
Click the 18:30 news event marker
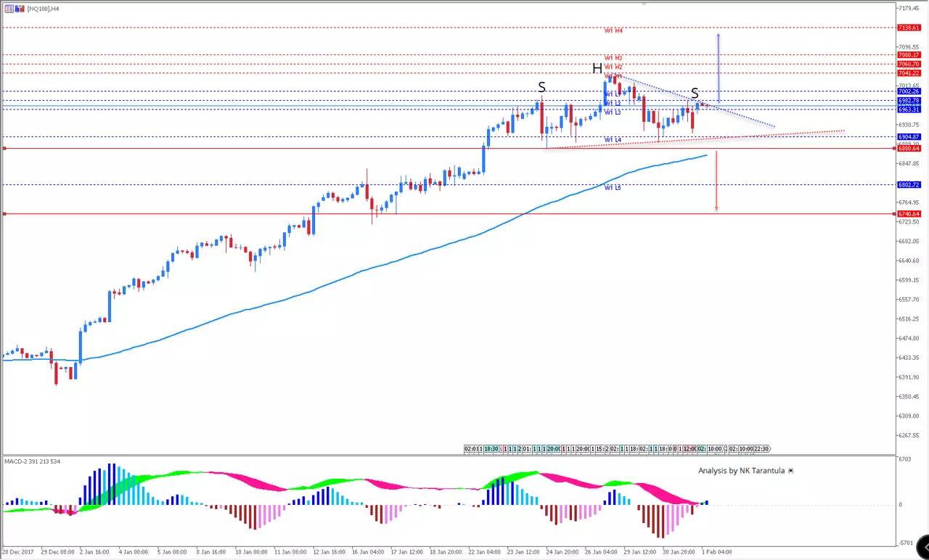click(491, 449)
